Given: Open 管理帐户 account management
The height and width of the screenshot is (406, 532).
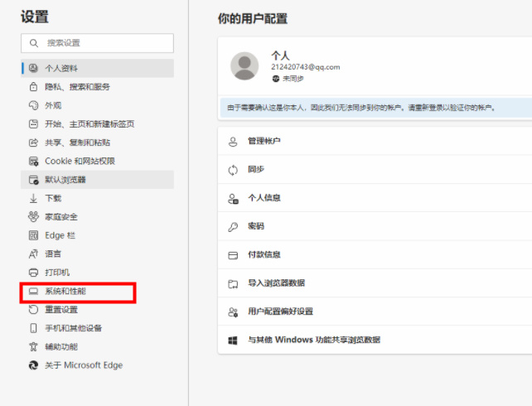Looking at the screenshot, I should coord(375,141).
